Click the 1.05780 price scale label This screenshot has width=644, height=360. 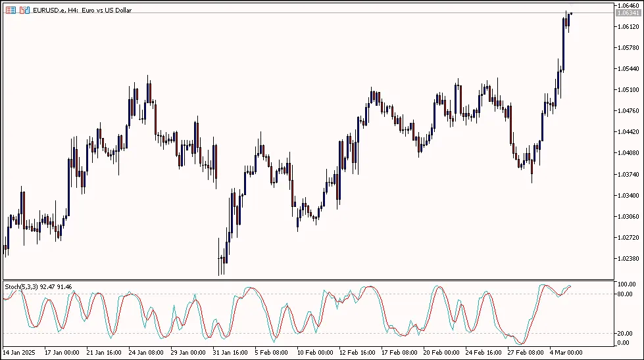tap(628, 47)
